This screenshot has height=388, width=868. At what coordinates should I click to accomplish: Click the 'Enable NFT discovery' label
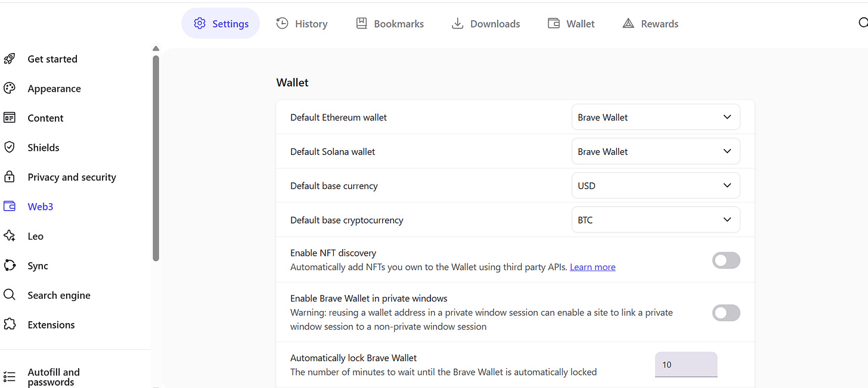click(x=333, y=253)
